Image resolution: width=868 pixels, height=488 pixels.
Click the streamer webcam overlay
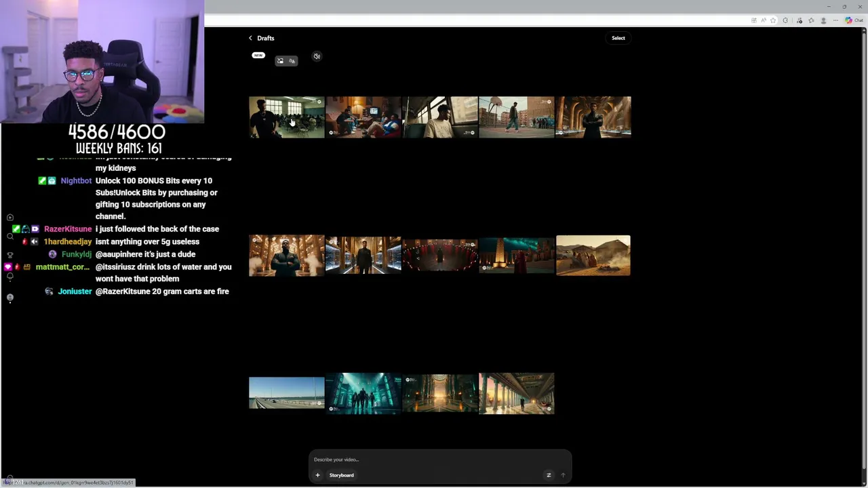click(x=102, y=61)
